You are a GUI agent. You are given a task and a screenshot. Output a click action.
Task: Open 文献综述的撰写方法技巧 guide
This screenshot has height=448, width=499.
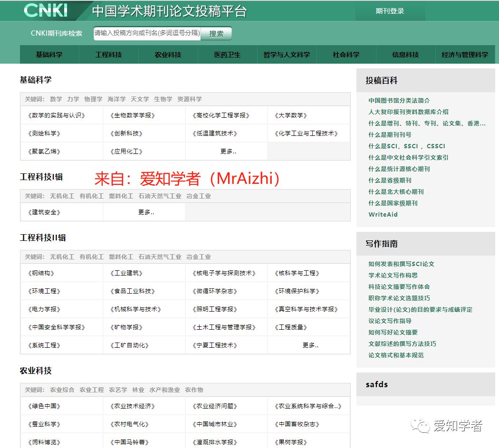402,344
